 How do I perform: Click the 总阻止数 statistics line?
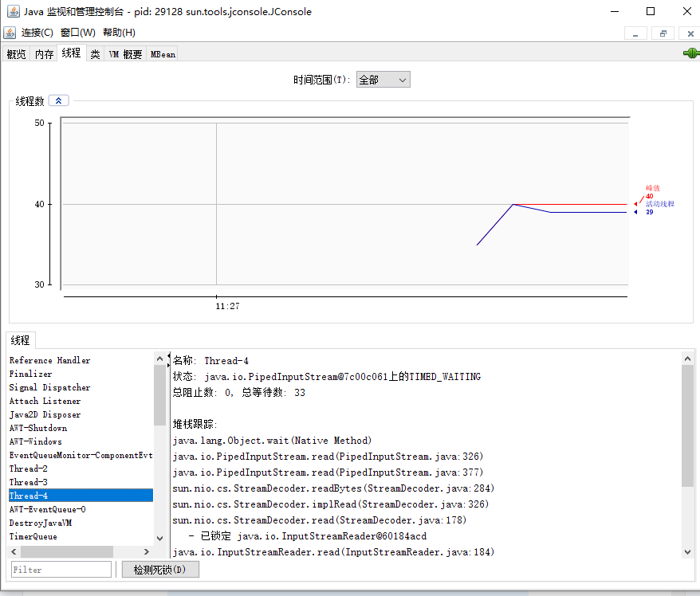point(239,393)
